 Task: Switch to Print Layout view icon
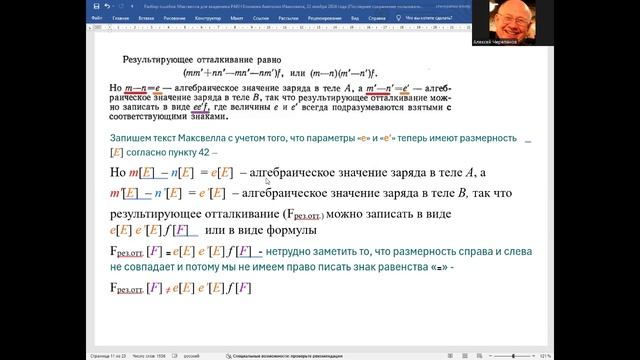[465, 356]
